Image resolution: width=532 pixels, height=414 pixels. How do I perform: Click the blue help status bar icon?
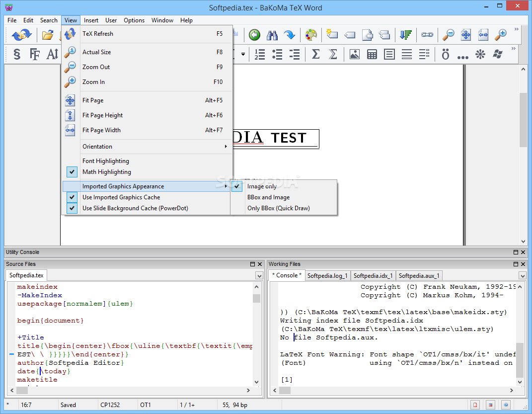pyautogui.click(x=506, y=405)
